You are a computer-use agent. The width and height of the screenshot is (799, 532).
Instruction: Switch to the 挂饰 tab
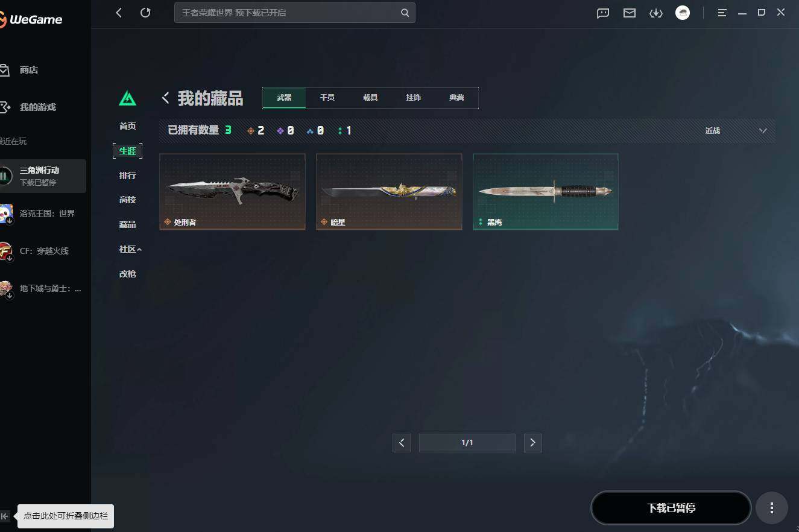pos(414,98)
